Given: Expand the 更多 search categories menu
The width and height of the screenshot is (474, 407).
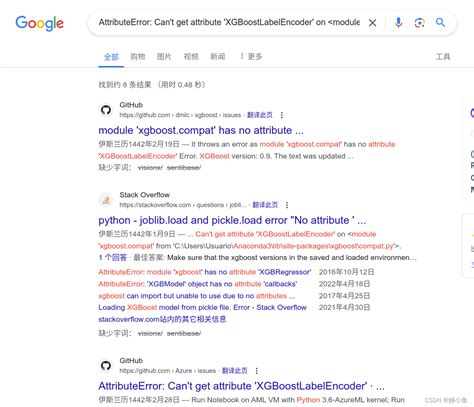Looking at the screenshot, I should pos(251,57).
